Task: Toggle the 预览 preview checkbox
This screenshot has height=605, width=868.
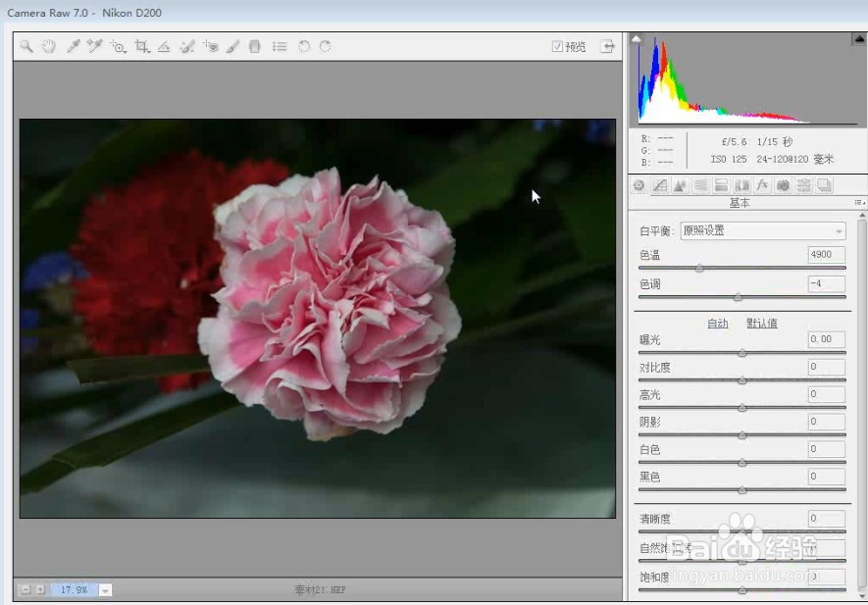Action: coord(557,46)
